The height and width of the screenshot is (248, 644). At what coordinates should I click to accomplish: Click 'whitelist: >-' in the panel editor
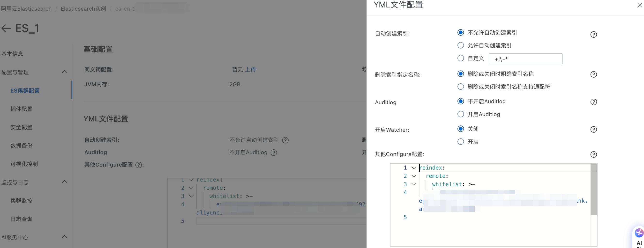pyautogui.click(x=454, y=184)
